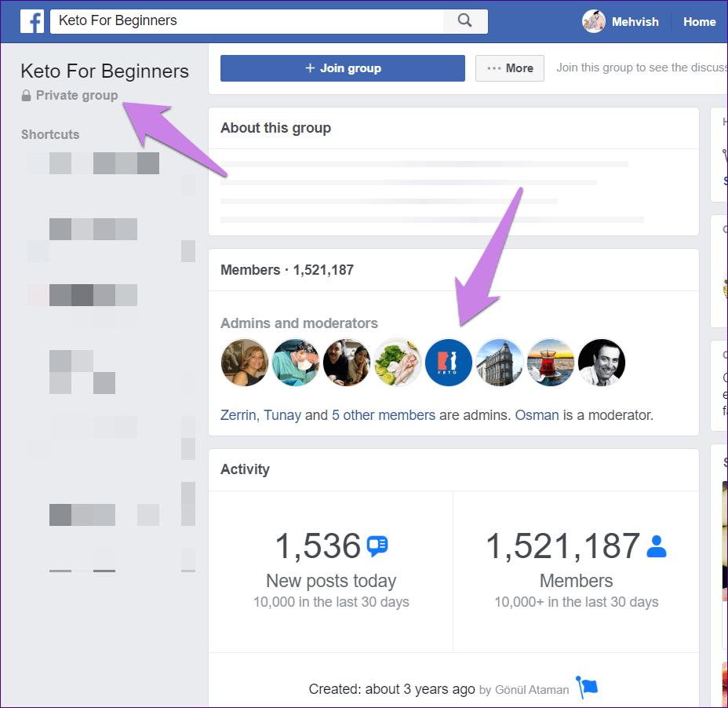728x708 pixels.
Task: Click the Members · 1,521,187 heading
Action: point(287,270)
